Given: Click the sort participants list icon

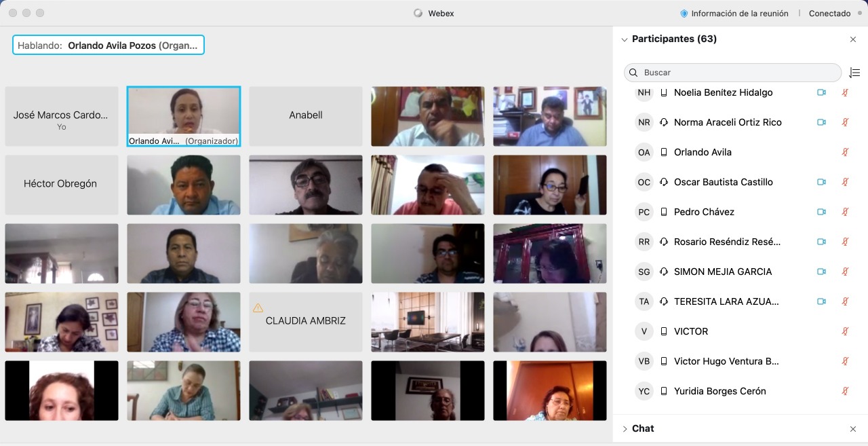Looking at the screenshot, I should (854, 73).
